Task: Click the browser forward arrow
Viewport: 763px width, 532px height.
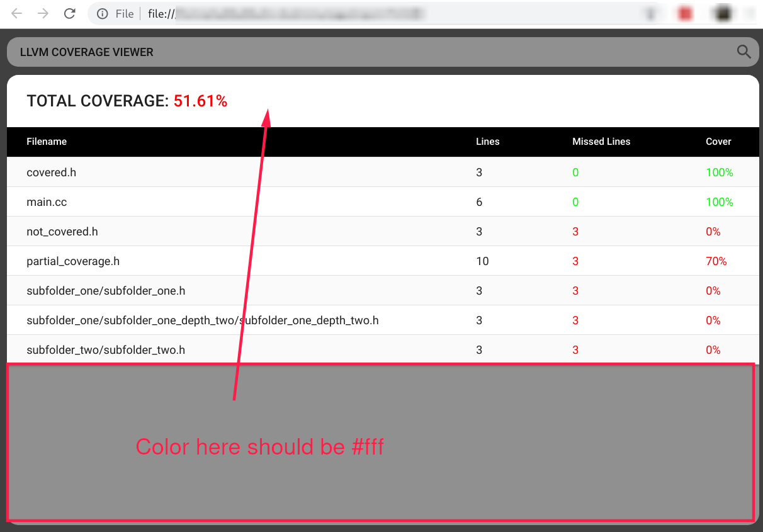Action: pyautogui.click(x=43, y=13)
